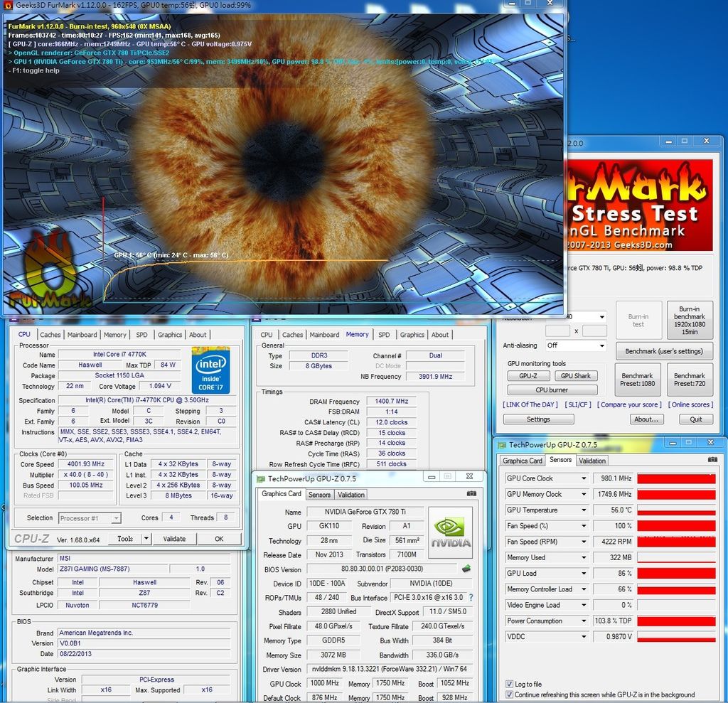Open the GPU Core Clock sensor dropdown
The image size is (728, 703).
click(x=584, y=478)
